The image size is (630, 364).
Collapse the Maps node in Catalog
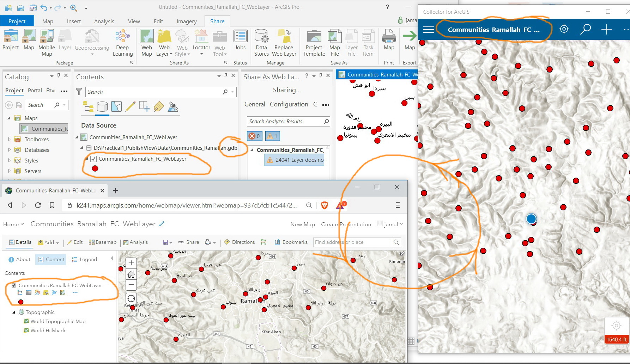9,118
